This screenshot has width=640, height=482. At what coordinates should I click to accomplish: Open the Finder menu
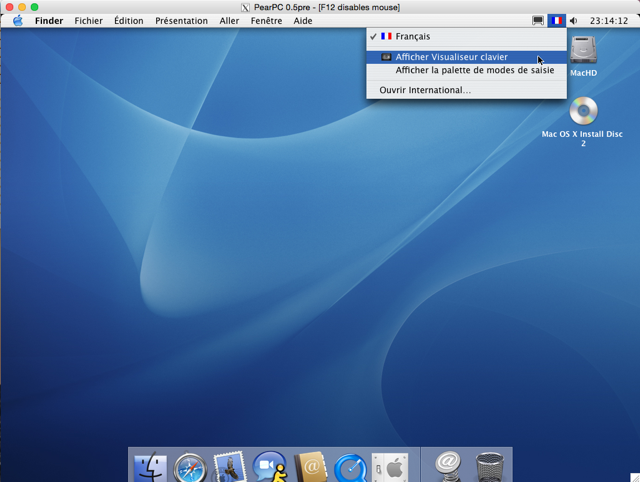pos(49,21)
